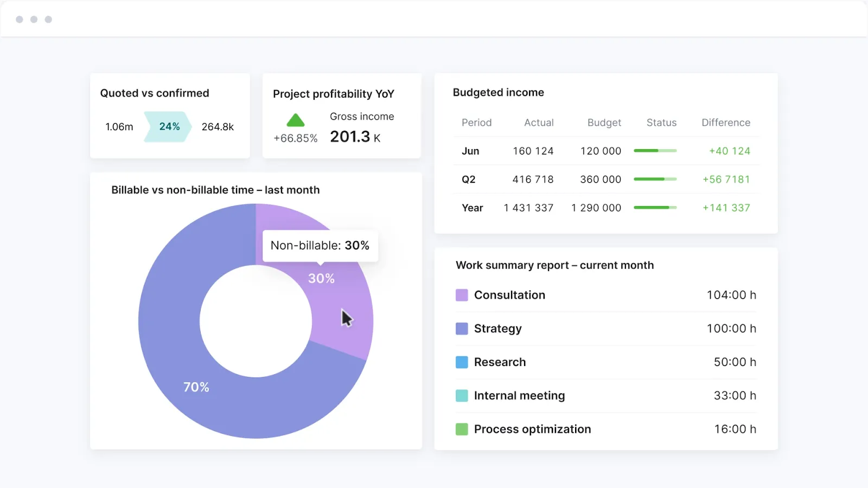Click the Budget column header
This screenshot has height=488, width=868.
(604, 123)
